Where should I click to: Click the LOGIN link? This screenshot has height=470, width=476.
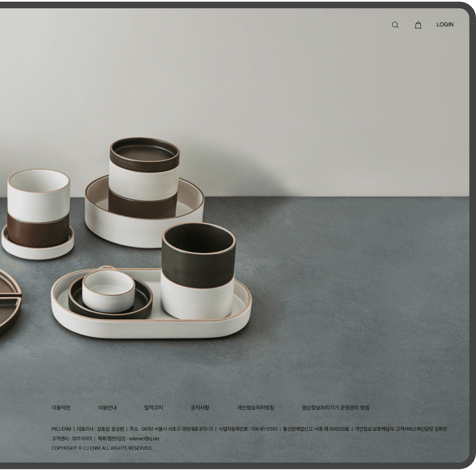445,24
